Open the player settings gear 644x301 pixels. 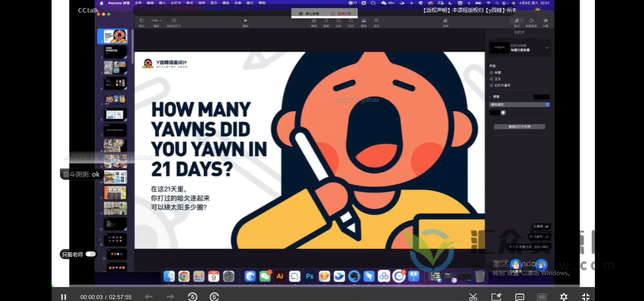coord(563,297)
